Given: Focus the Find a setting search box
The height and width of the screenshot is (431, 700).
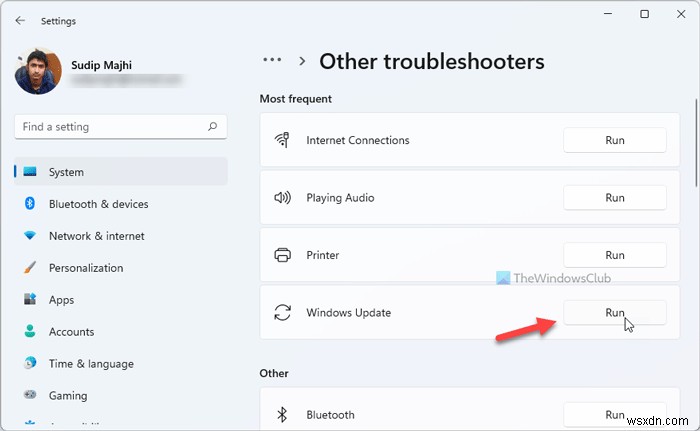Looking at the screenshot, I should 110,127.
